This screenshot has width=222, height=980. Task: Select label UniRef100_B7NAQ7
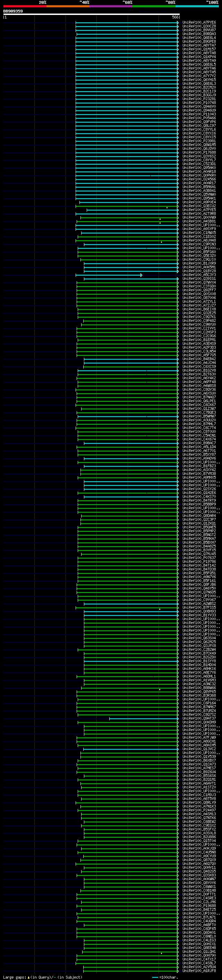point(199,397)
